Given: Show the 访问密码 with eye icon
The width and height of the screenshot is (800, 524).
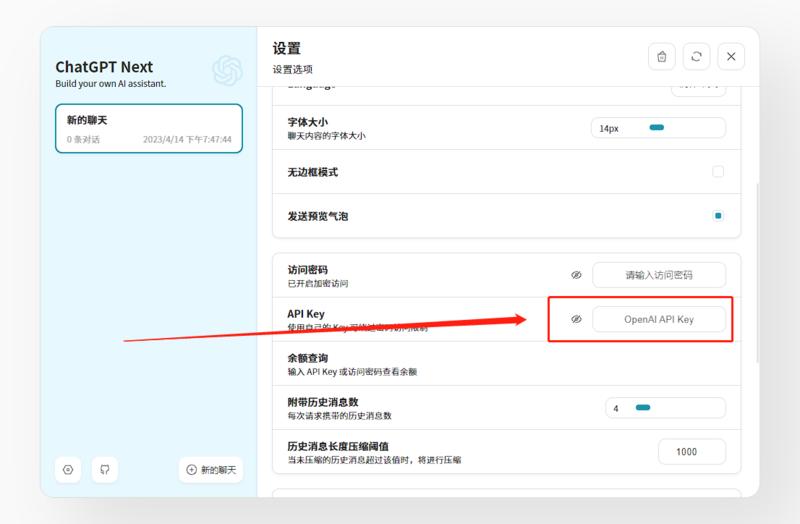Looking at the screenshot, I should click(576, 275).
